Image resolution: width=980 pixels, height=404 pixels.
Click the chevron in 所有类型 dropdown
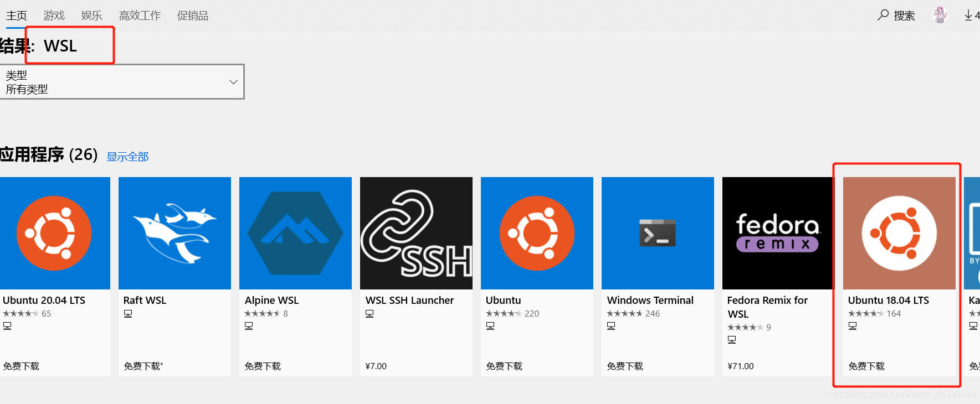(233, 82)
